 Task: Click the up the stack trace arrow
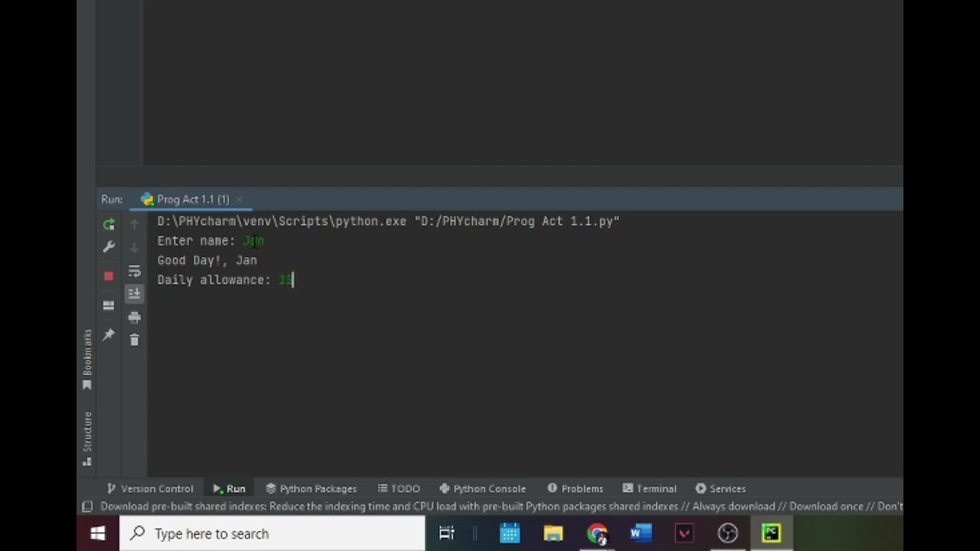[x=135, y=224]
